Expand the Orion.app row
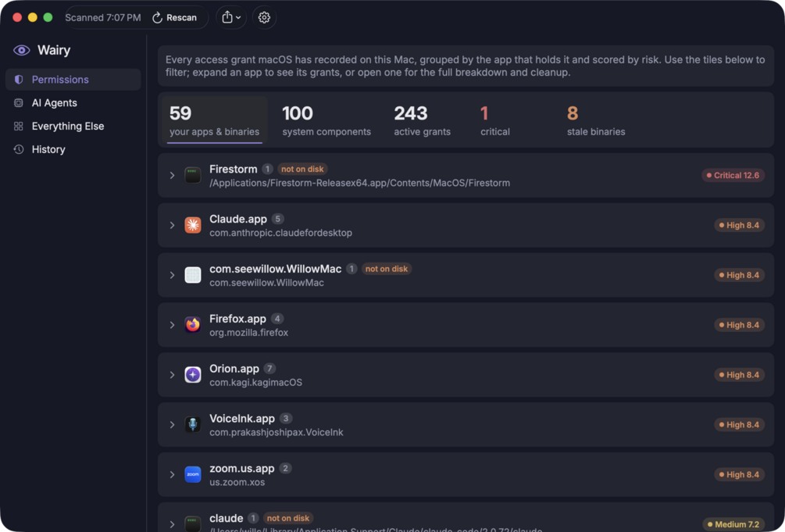Viewport: 785px width, 532px height. click(172, 375)
